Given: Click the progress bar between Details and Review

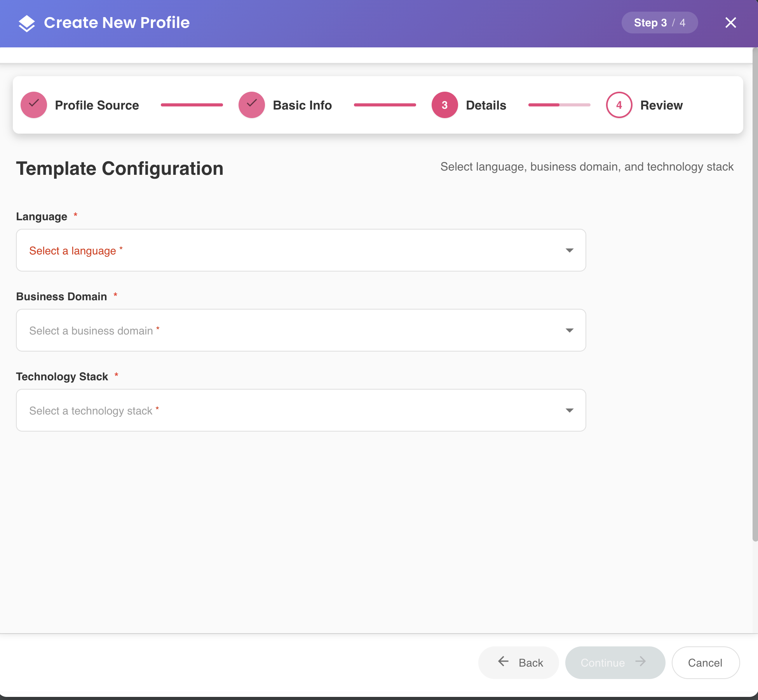Looking at the screenshot, I should 559,105.
